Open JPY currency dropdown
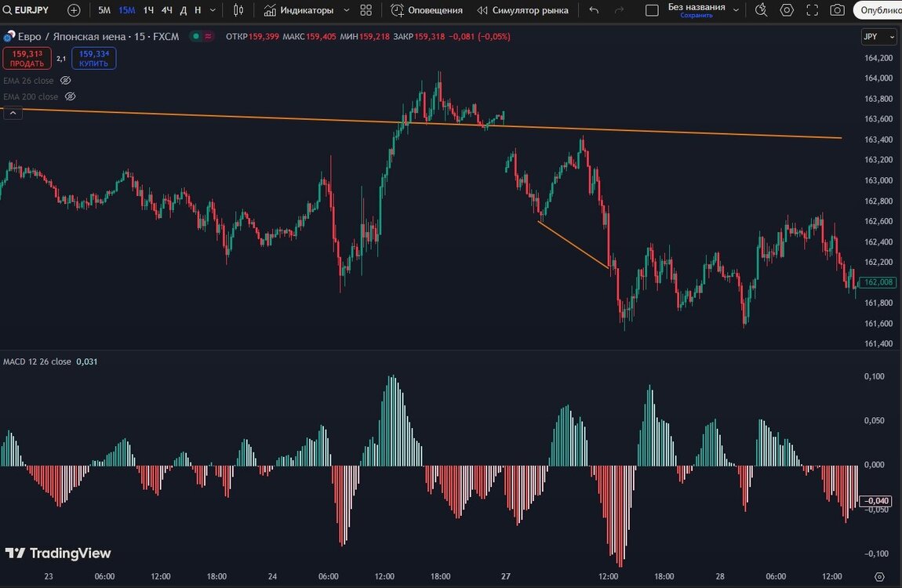Viewport: 902px width, 588px height. click(878, 36)
